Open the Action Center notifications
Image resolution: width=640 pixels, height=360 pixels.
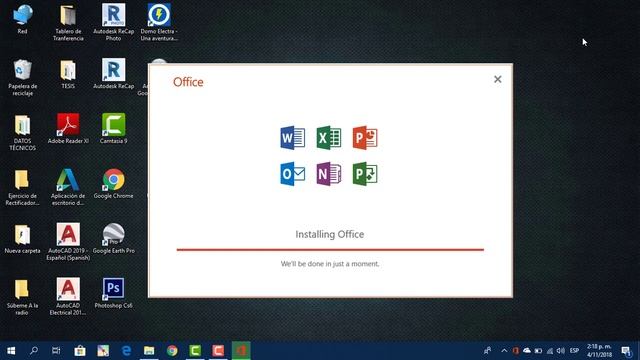pos(627,351)
